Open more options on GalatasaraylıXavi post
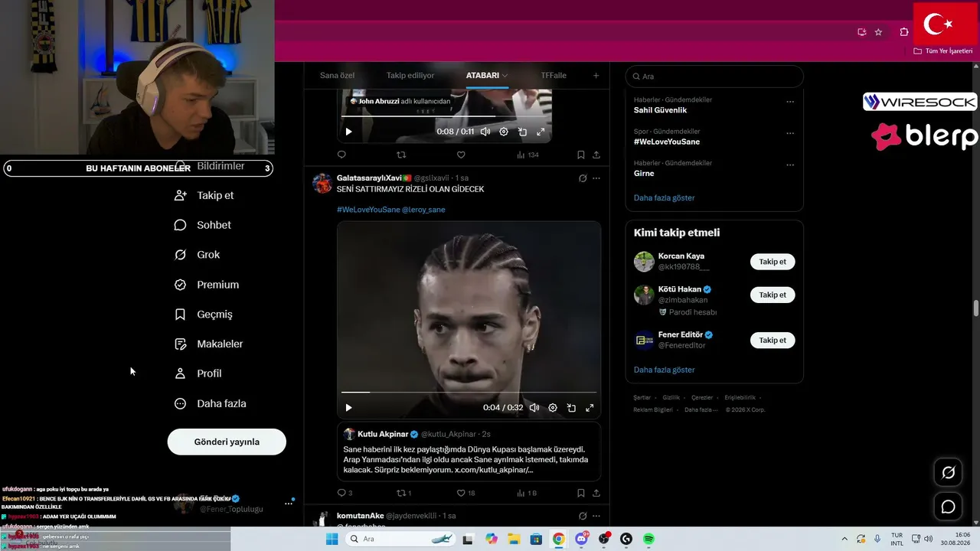 tap(596, 178)
